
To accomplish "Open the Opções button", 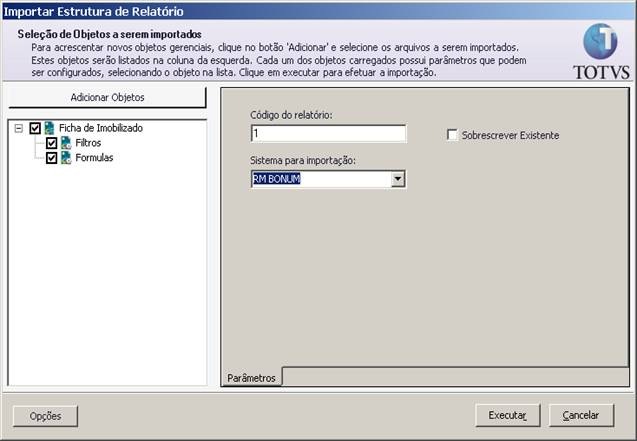I will coord(45,416).
